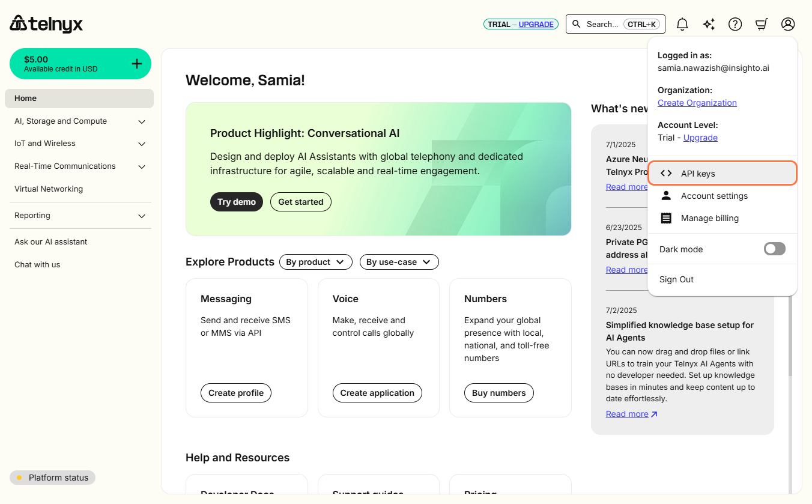Click the Search input field
The image size is (812, 504).
(616, 24)
